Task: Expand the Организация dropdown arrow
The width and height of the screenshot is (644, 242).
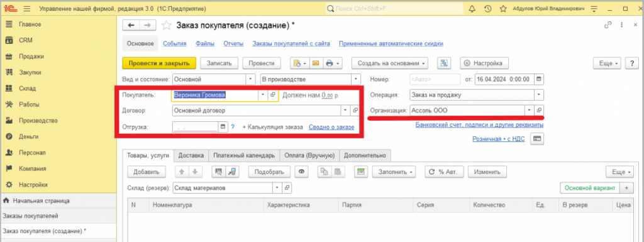Action: click(x=530, y=111)
